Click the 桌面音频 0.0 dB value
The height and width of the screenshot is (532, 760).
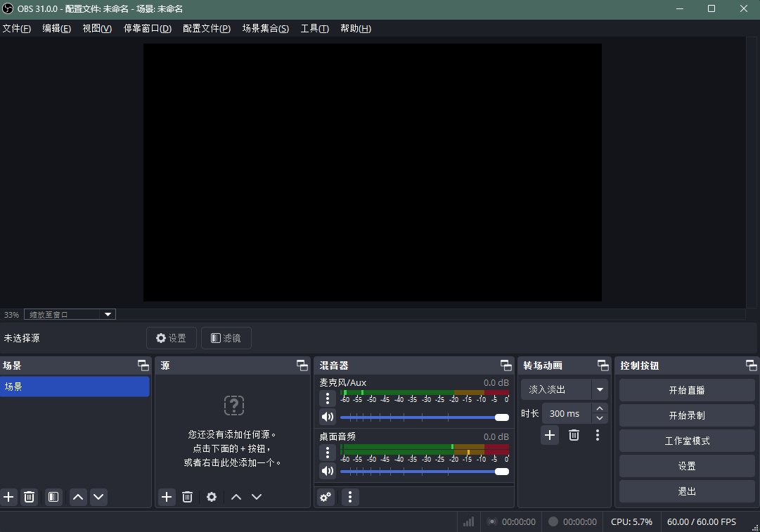496,437
